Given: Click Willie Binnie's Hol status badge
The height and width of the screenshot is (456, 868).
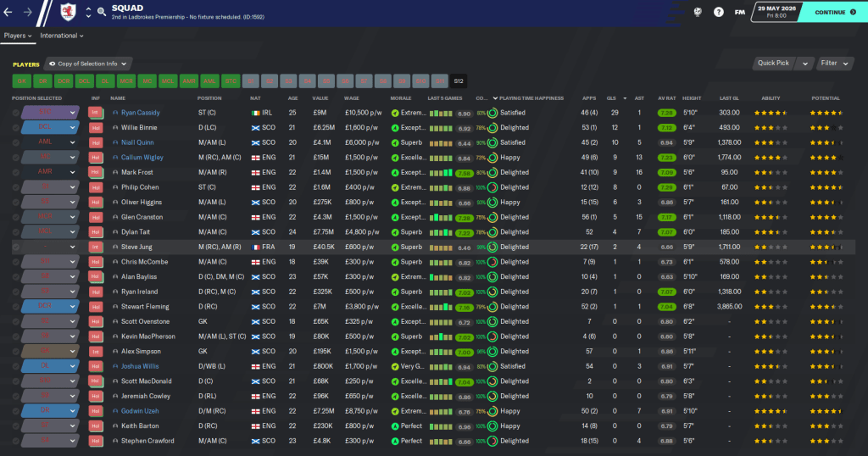Looking at the screenshot, I should tap(95, 128).
